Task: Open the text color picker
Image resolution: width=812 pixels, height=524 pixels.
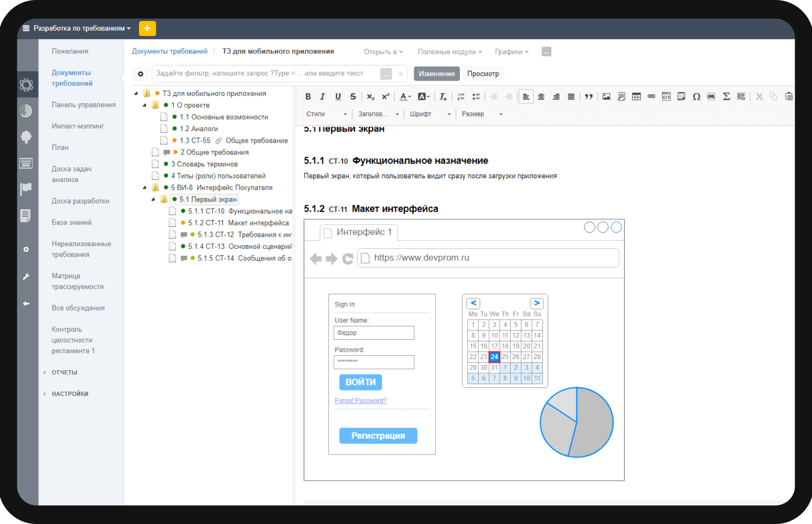Action: coord(405,96)
